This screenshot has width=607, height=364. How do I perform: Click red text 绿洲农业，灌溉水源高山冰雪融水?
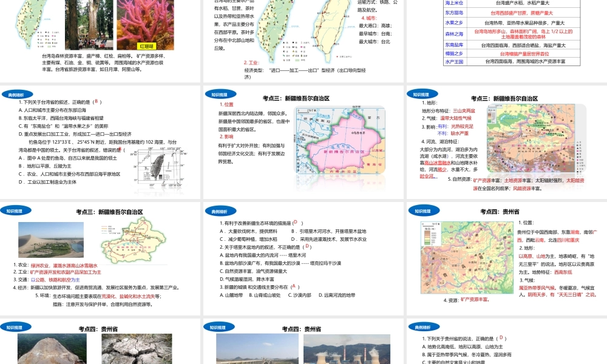[64, 265]
